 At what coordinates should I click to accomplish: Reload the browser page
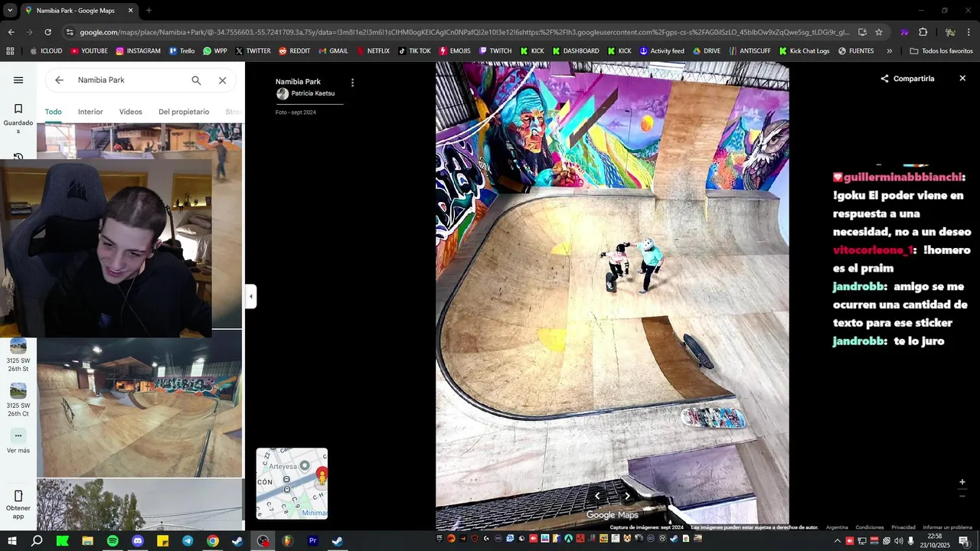47,32
